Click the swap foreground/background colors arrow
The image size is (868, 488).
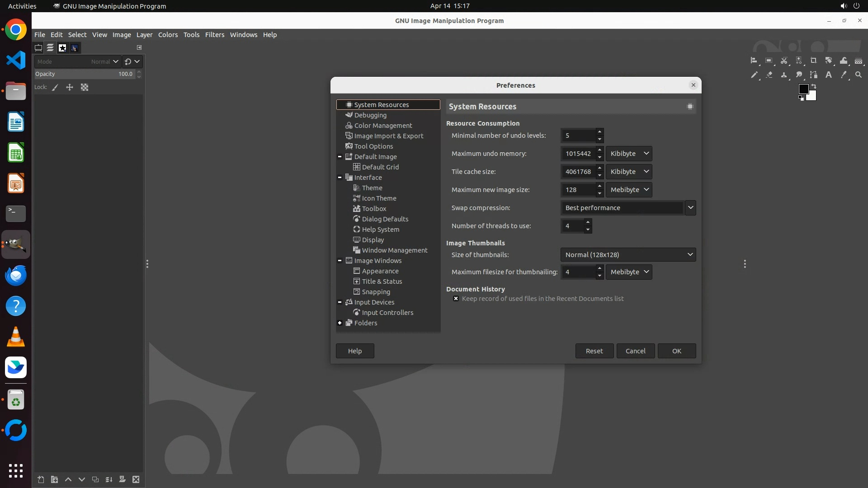814,86
